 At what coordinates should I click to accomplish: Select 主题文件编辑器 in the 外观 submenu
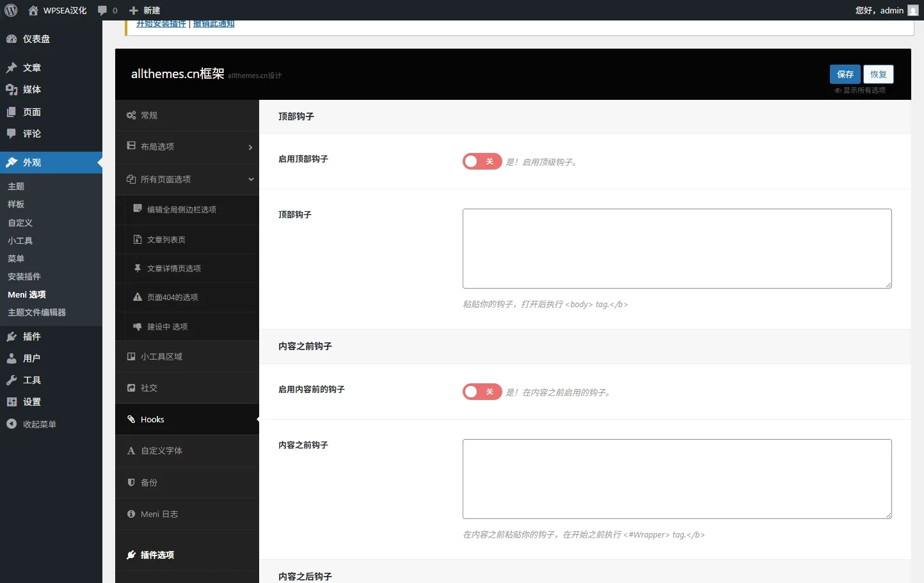point(36,312)
